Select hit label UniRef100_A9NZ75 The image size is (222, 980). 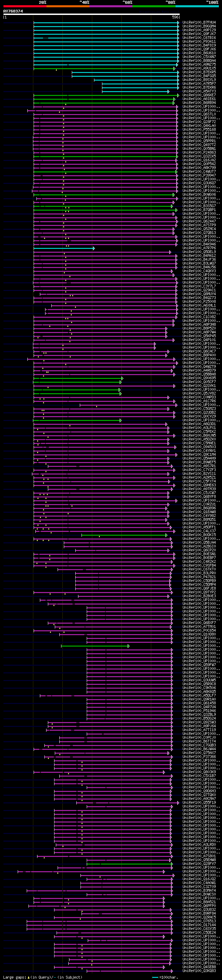(x=199, y=64)
